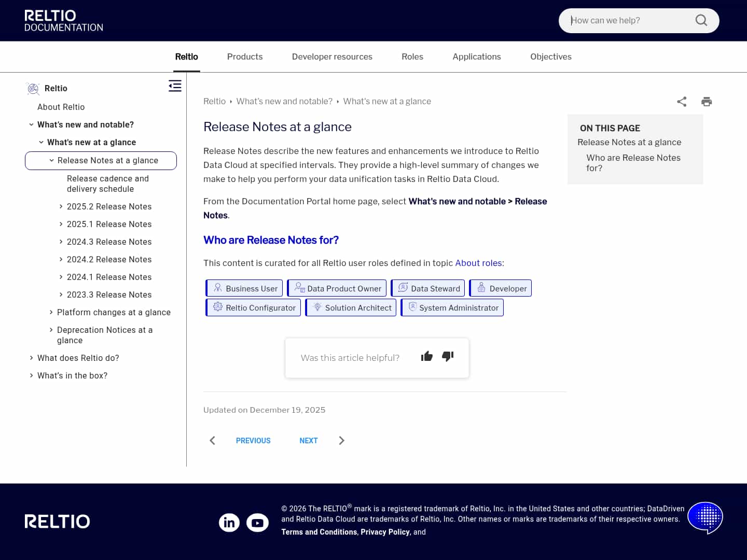Expand the What's in the box? section
The height and width of the screenshot is (560, 747).
[31, 375]
